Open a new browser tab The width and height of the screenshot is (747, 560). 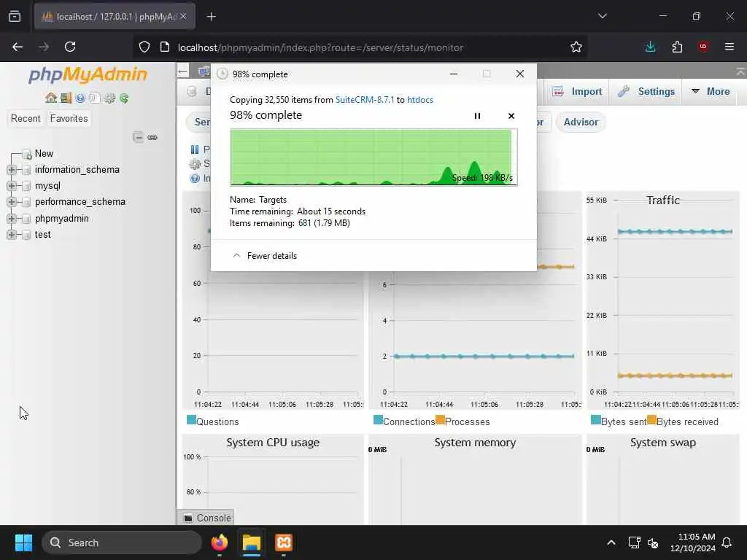tap(211, 17)
